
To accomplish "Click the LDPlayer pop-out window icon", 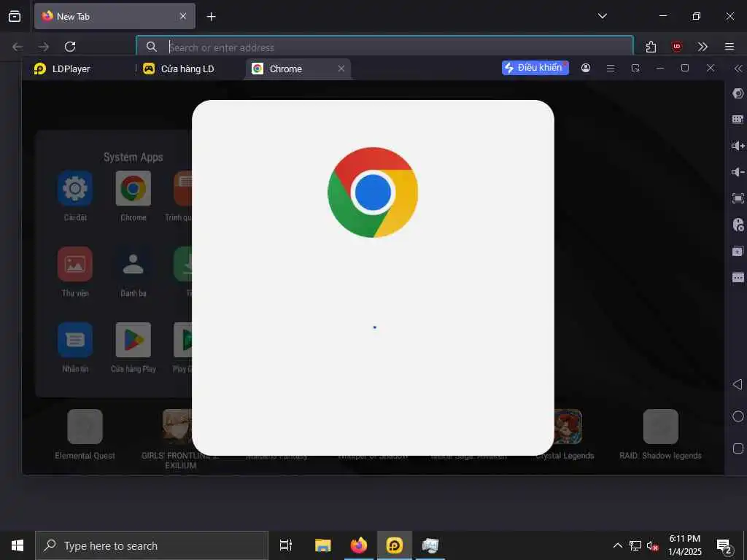I will coord(635,68).
